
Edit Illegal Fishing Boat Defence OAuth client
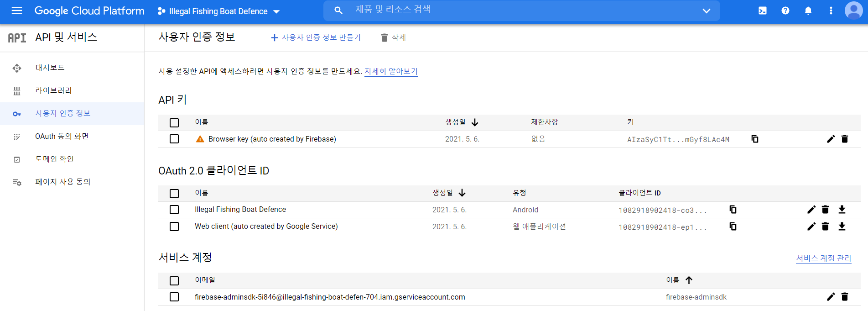point(811,210)
